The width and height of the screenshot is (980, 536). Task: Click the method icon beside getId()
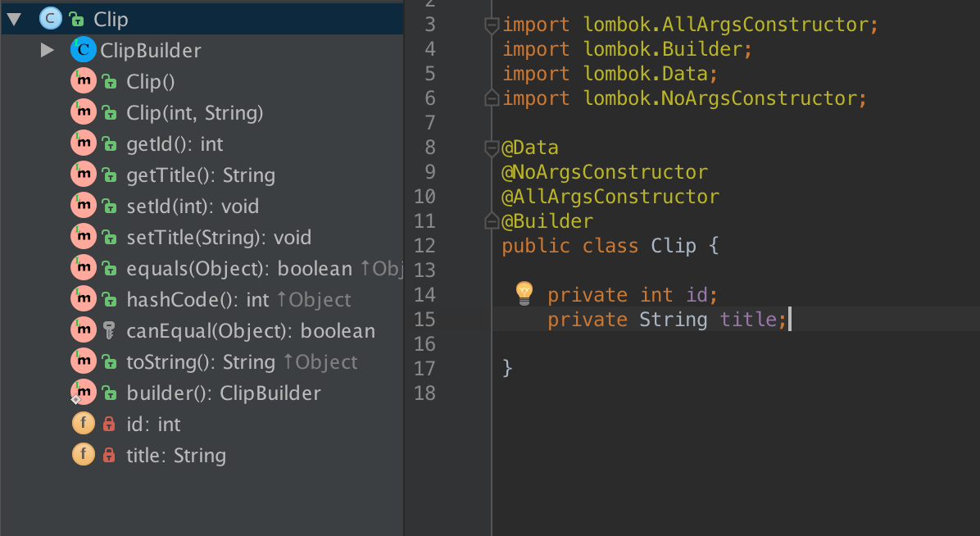(83, 144)
